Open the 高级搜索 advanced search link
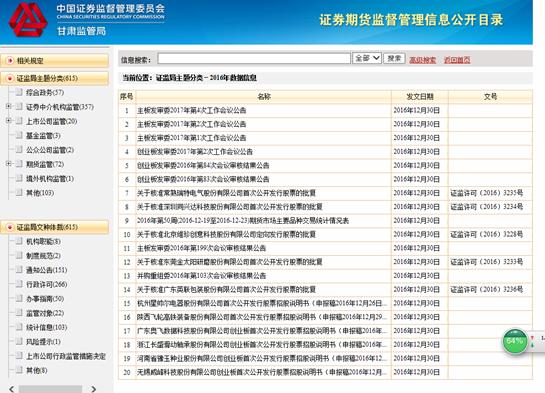The height and width of the screenshot is (393, 545). pos(422,60)
